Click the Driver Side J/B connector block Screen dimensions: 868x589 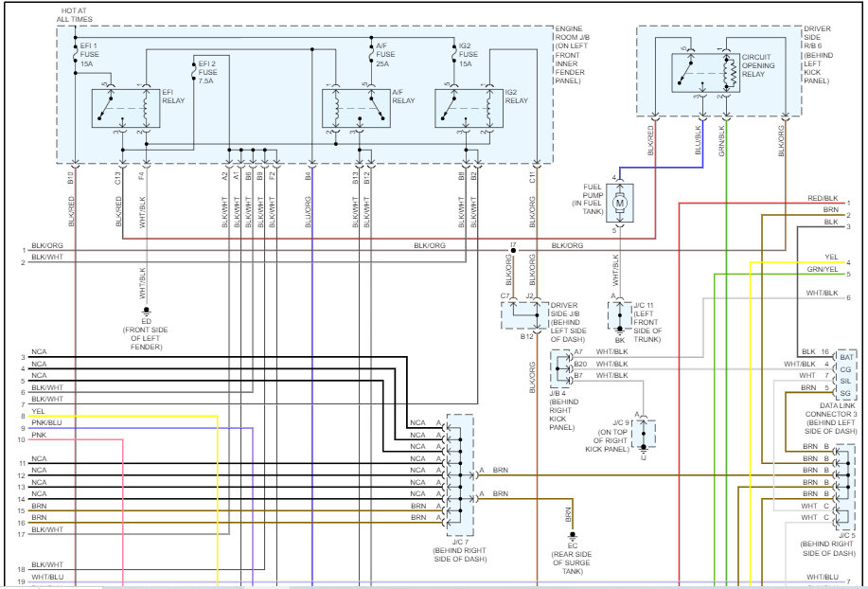[x=523, y=313]
